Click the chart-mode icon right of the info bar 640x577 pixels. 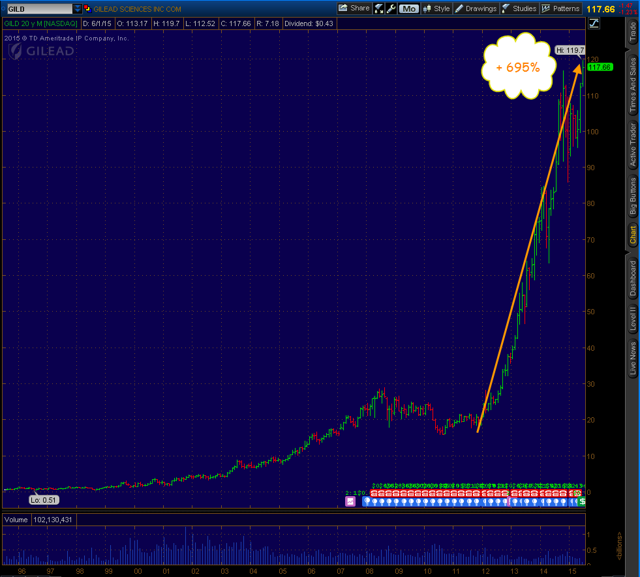594,24
